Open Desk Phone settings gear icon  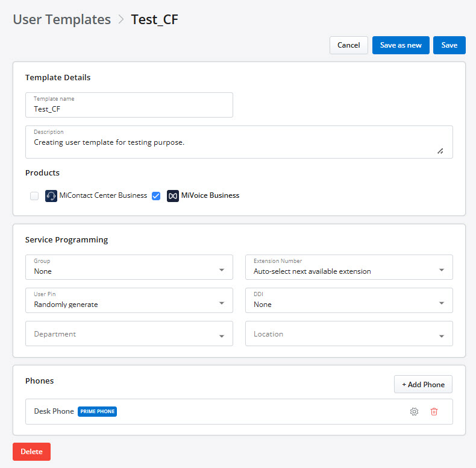point(414,411)
